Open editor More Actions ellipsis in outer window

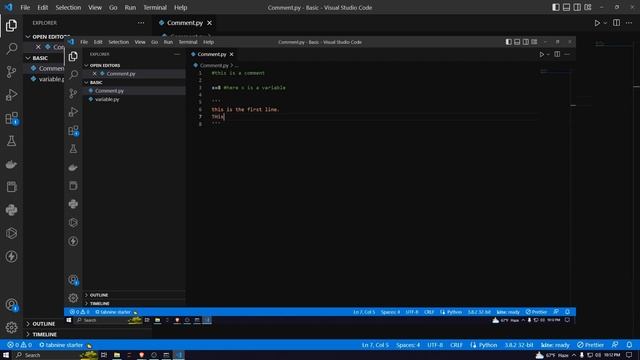point(629,23)
